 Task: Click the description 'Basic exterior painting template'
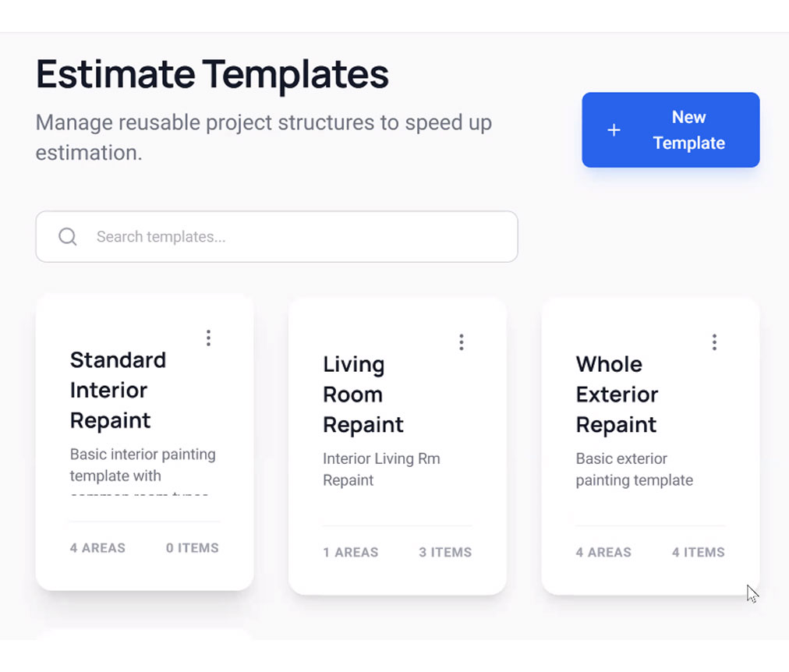635,469
